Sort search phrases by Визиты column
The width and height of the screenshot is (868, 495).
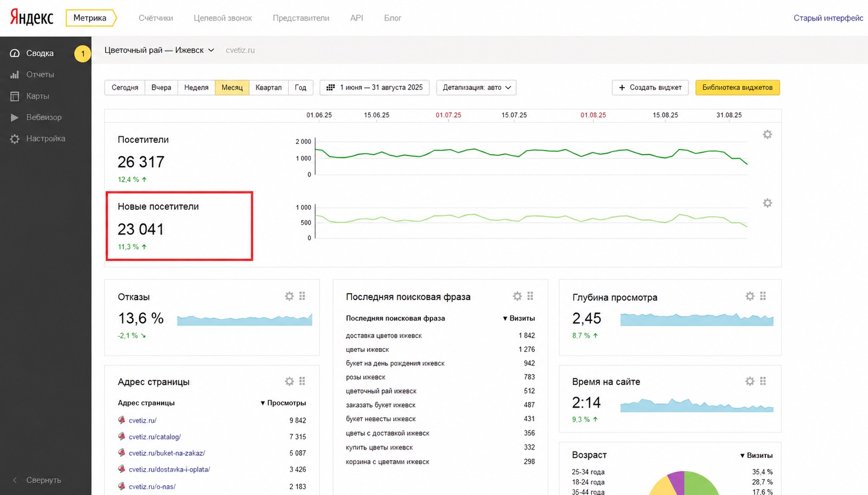coord(519,318)
